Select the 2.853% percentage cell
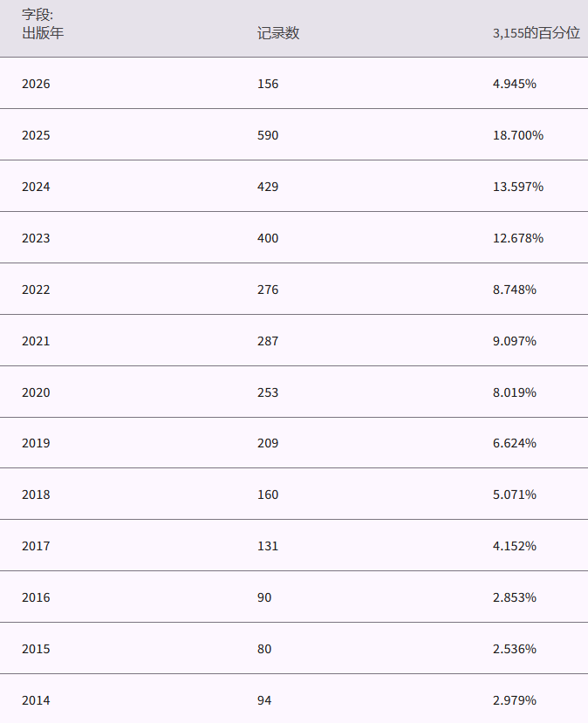This screenshot has width=588, height=723. [x=514, y=597]
